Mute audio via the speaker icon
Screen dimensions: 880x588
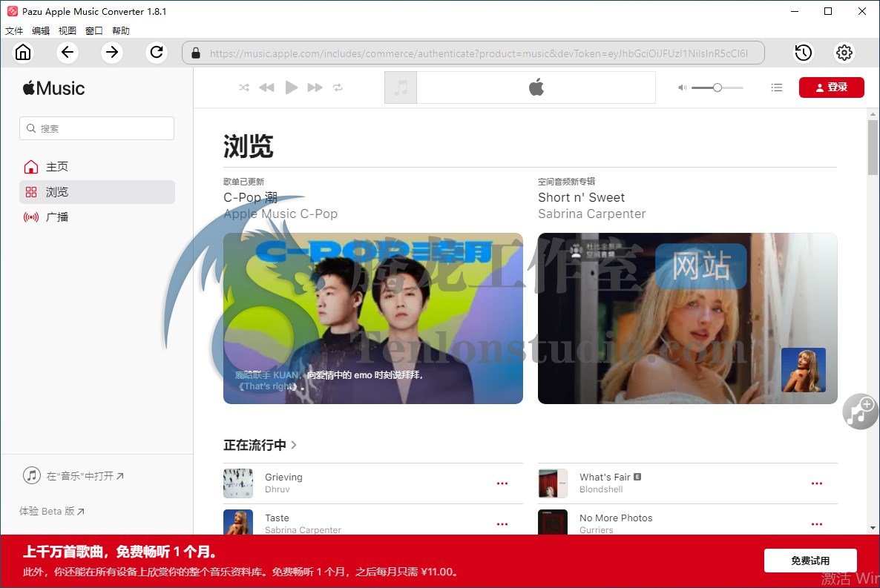[682, 87]
